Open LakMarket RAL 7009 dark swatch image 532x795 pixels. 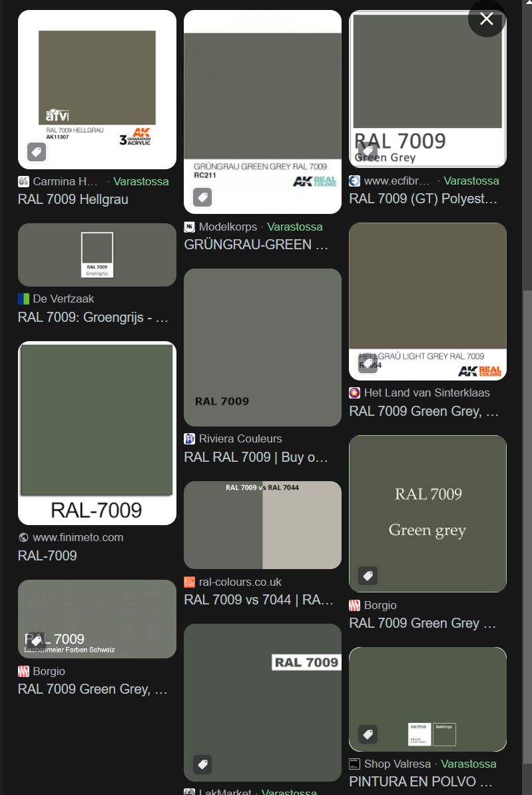click(262, 702)
